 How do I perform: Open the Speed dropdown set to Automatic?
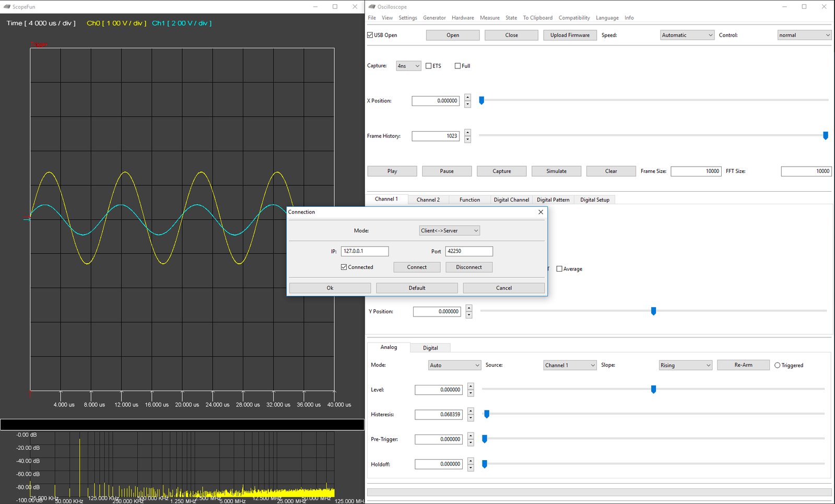coord(687,35)
